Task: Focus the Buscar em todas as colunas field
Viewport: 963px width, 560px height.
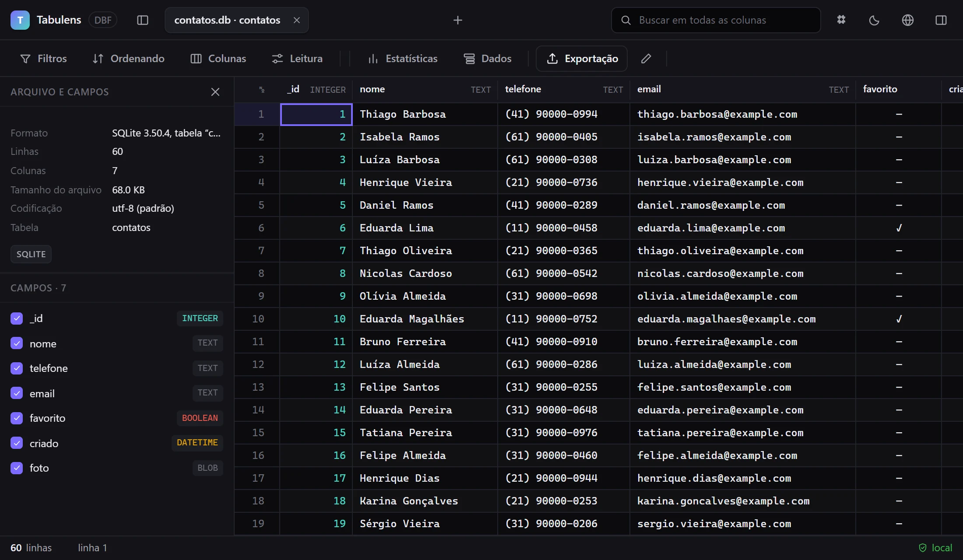Action: pos(716,20)
